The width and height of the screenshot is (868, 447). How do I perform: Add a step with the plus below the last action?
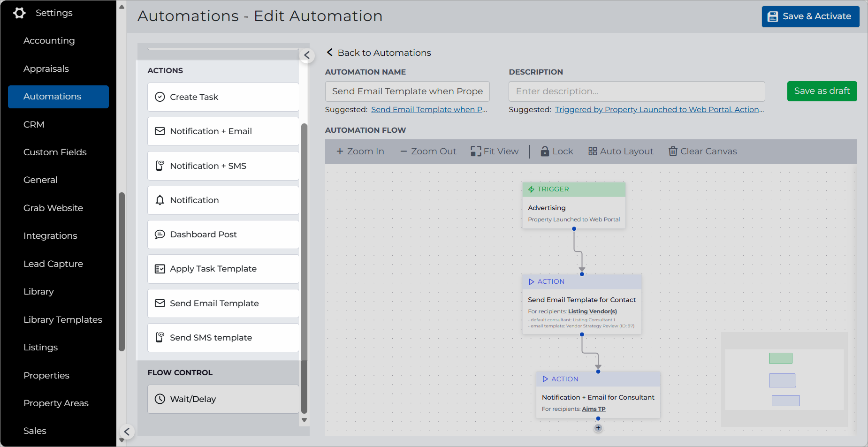pos(598,428)
